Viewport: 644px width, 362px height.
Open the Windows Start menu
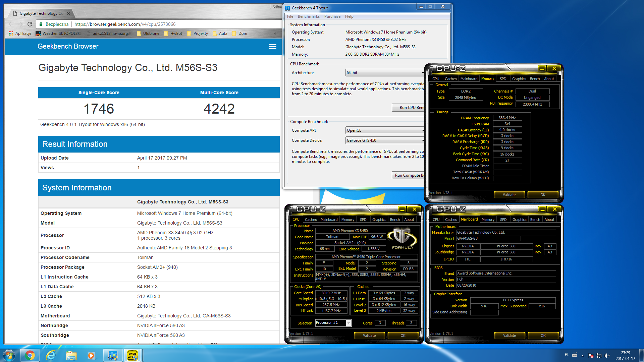point(9,355)
